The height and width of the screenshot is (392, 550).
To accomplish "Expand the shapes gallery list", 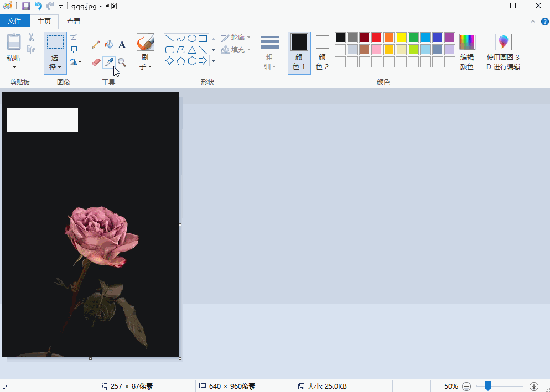I will tap(214, 61).
